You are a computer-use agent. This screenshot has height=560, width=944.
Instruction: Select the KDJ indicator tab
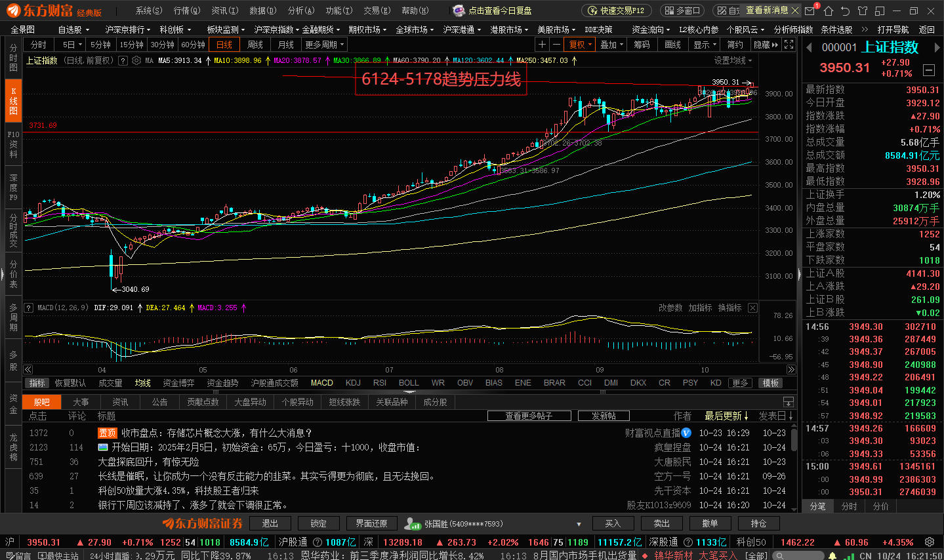coord(353,383)
